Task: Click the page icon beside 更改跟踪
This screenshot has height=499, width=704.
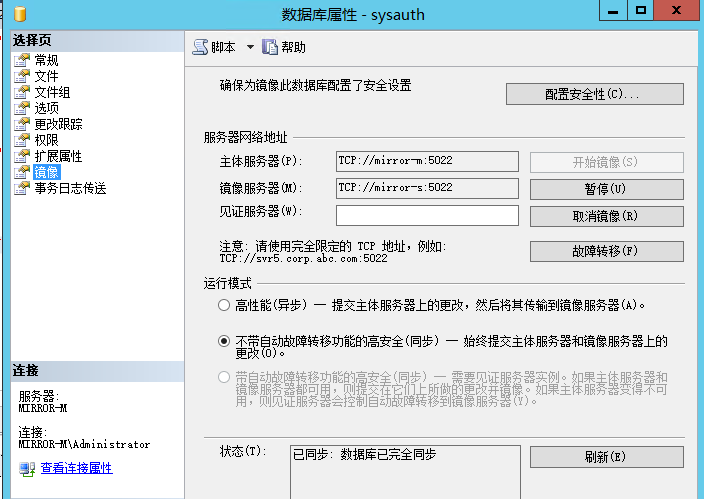Action: click(x=22, y=124)
